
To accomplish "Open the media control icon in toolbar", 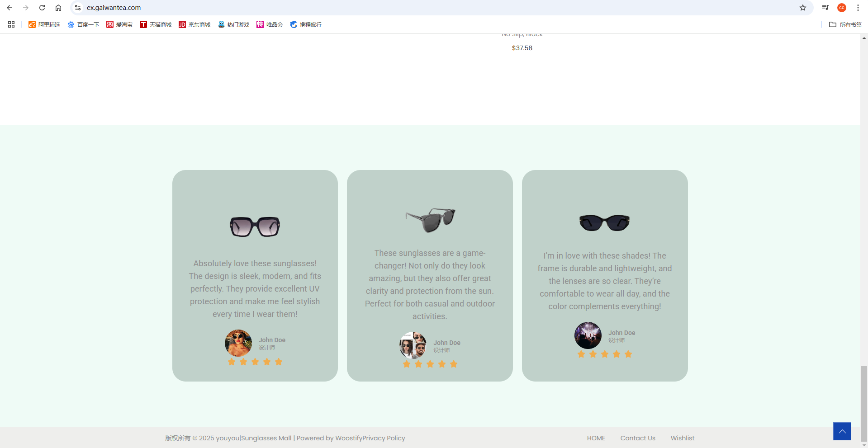I will point(825,8).
